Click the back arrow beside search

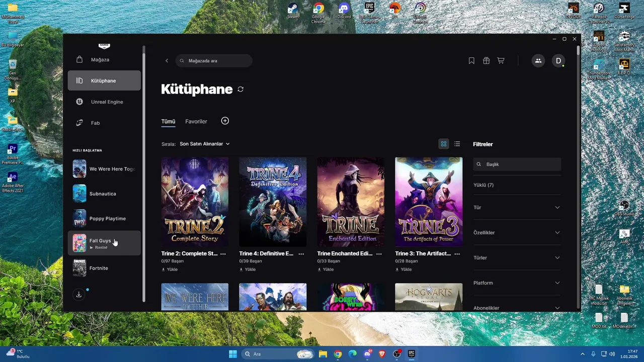[x=167, y=61]
